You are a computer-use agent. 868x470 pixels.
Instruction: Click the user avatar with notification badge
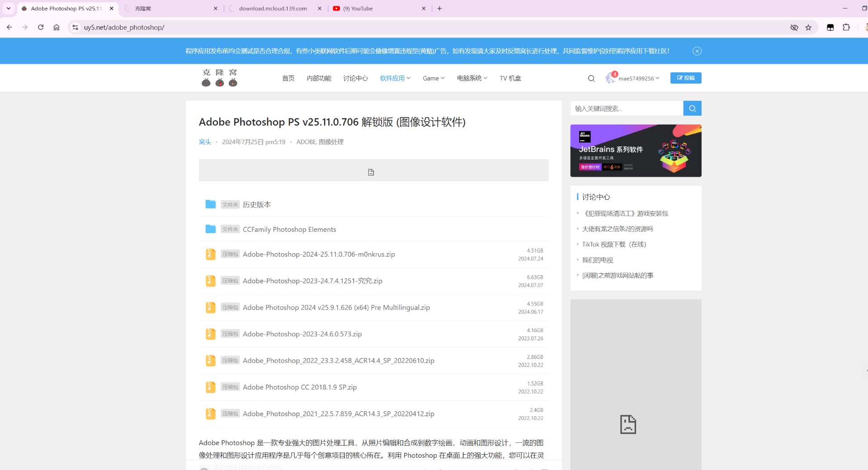tap(611, 78)
